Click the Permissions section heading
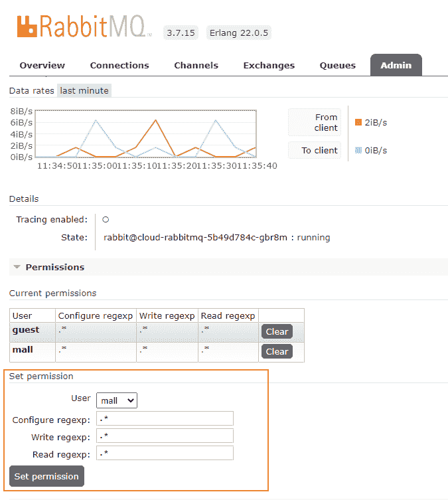Viewport: 448px width, 500px height. tap(55, 267)
